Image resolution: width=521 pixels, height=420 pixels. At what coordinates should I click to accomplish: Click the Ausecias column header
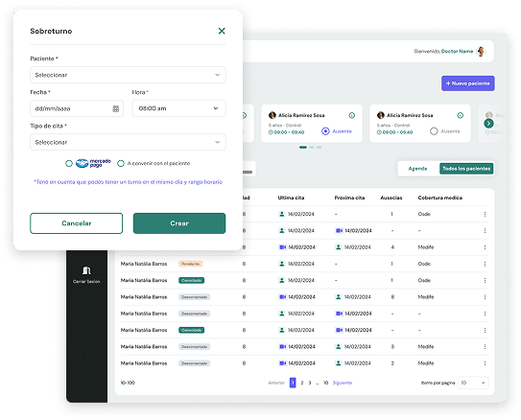[391, 198]
